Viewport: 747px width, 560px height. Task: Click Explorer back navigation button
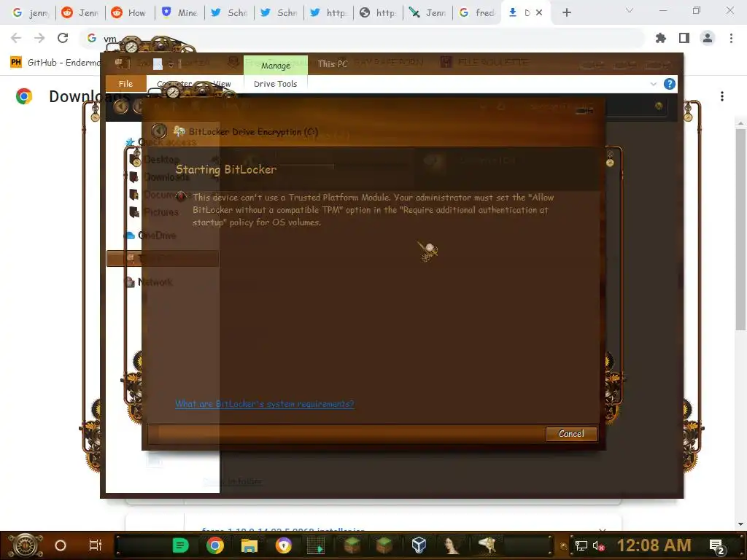pyautogui.click(x=121, y=106)
